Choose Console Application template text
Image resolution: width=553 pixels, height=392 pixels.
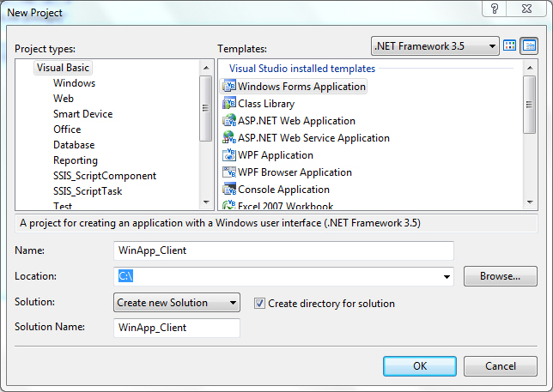click(x=283, y=190)
